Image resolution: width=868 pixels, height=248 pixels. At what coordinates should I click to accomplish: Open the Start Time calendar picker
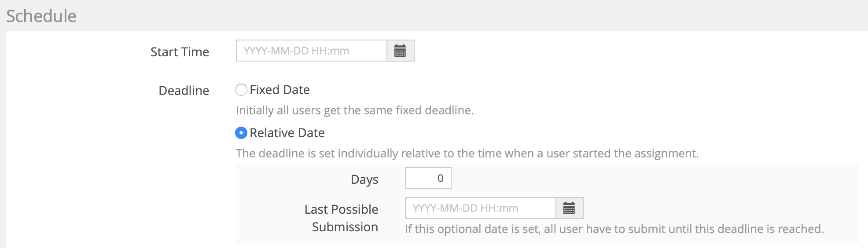pos(400,51)
